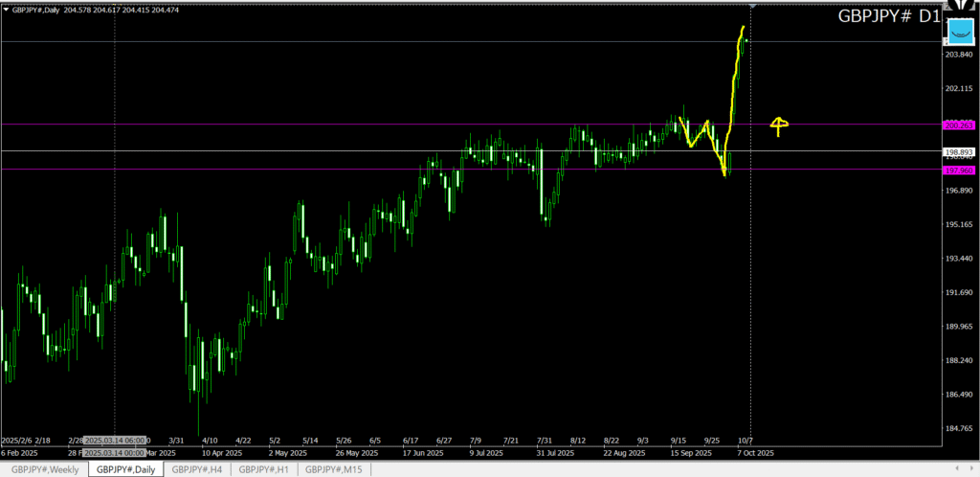Open the triangle menu beside GBPJPY#,Daily title

(x=6, y=8)
